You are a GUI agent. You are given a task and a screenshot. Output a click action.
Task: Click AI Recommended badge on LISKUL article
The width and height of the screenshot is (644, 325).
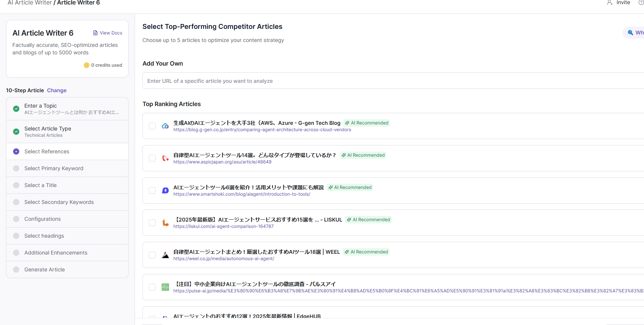(x=368, y=220)
